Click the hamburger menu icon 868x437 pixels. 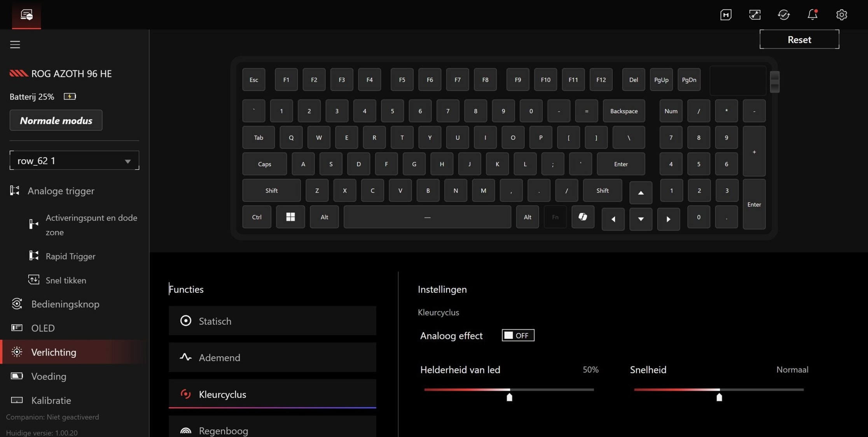coord(15,45)
